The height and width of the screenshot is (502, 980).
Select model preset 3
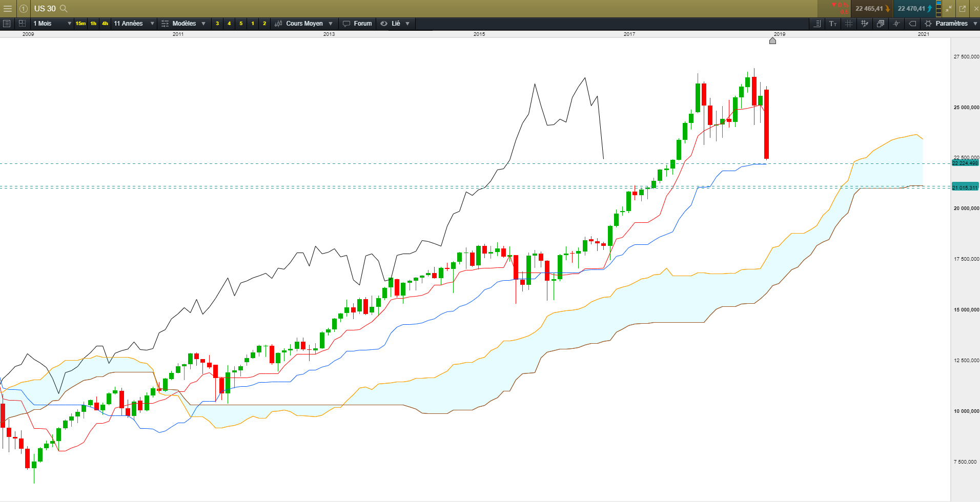[x=217, y=24]
